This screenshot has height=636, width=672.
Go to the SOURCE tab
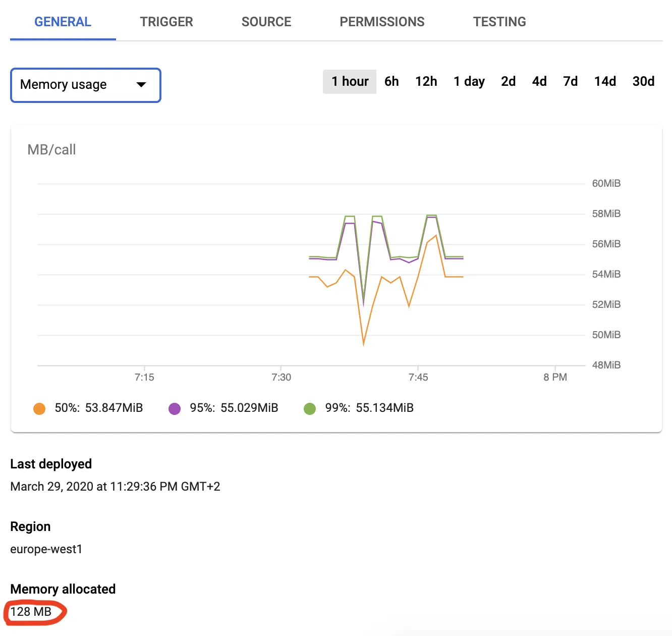(266, 22)
